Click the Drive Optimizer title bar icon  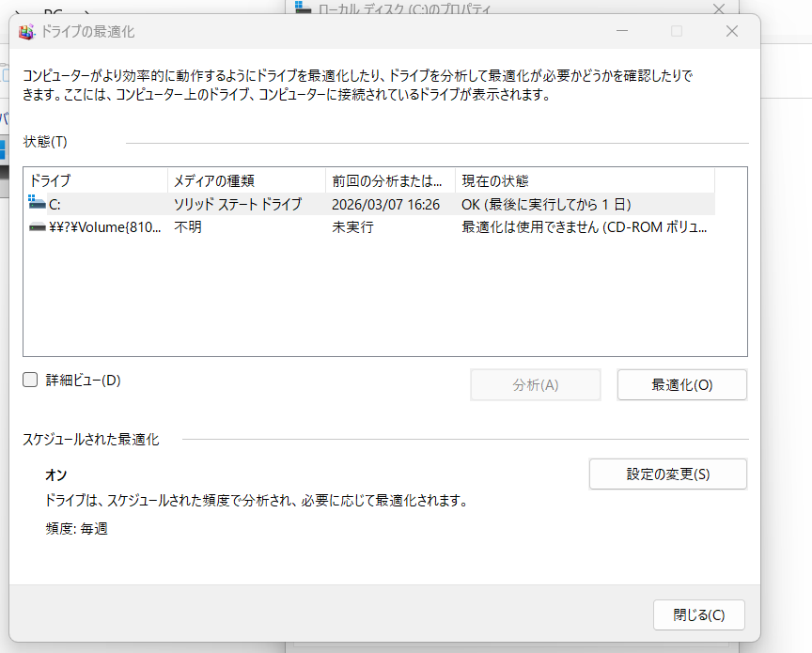[26, 32]
